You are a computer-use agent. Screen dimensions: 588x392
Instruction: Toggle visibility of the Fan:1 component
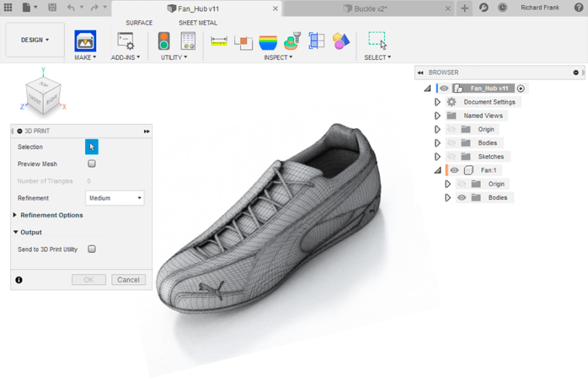[x=454, y=170]
